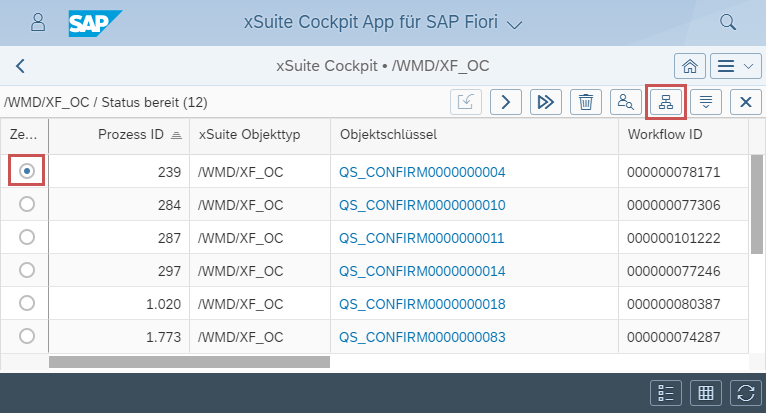The height and width of the screenshot is (413, 766).
Task: Select the radio button for process 297
Action: [27, 270]
